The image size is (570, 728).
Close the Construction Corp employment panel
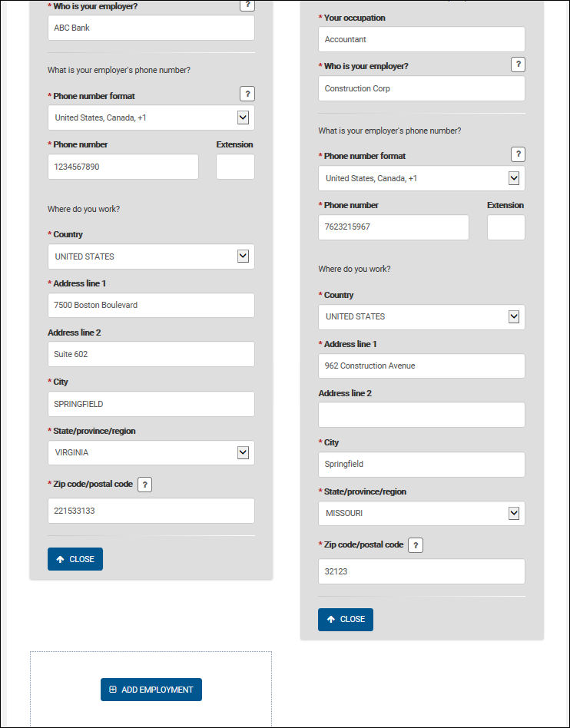pyautogui.click(x=346, y=619)
